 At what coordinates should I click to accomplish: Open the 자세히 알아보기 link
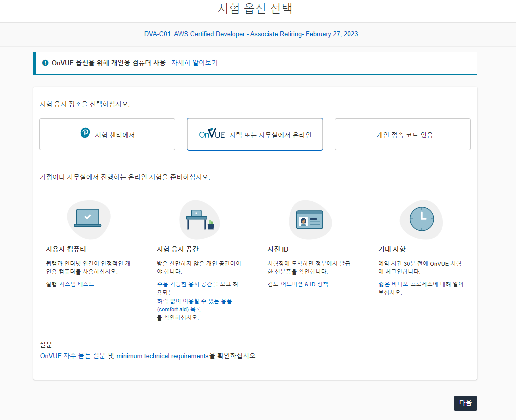pyautogui.click(x=194, y=63)
